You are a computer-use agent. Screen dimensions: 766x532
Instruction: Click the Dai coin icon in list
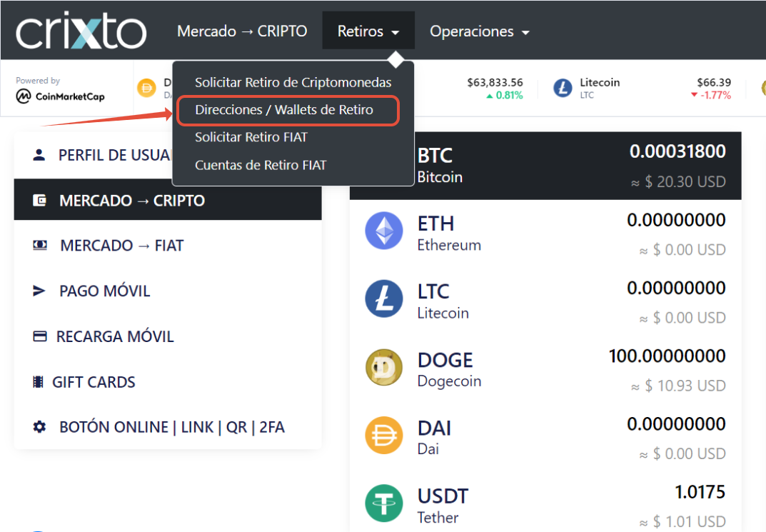click(x=384, y=436)
